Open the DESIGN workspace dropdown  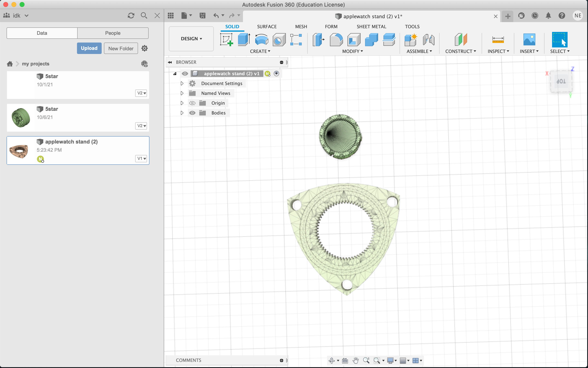pos(191,39)
